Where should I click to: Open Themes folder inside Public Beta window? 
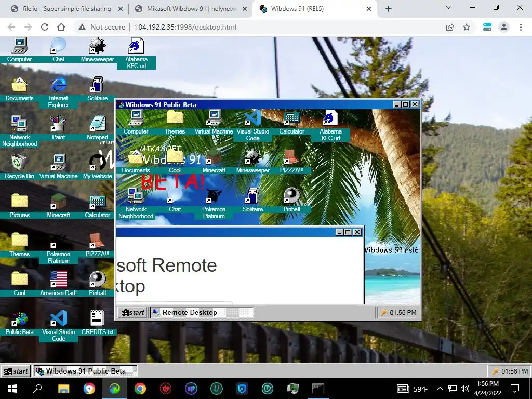(x=175, y=122)
